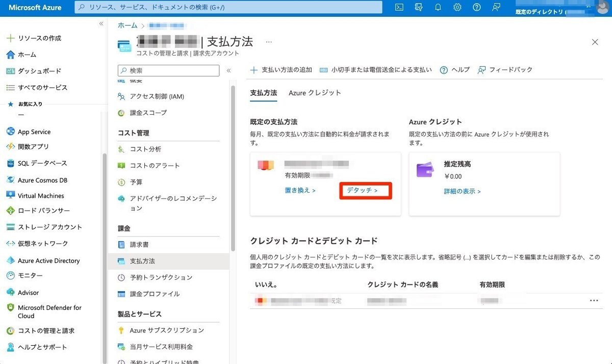Click デタッチ link on payment card
The image size is (612, 364).
tap(362, 190)
